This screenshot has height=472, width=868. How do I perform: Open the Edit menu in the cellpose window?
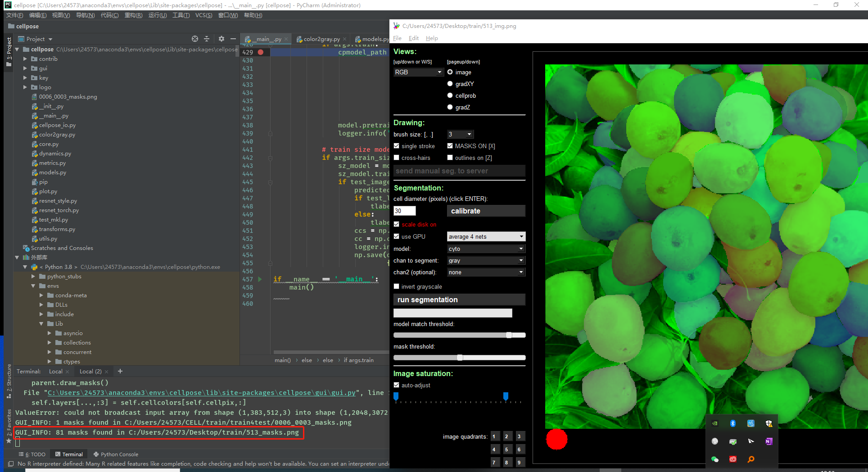pyautogui.click(x=413, y=38)
